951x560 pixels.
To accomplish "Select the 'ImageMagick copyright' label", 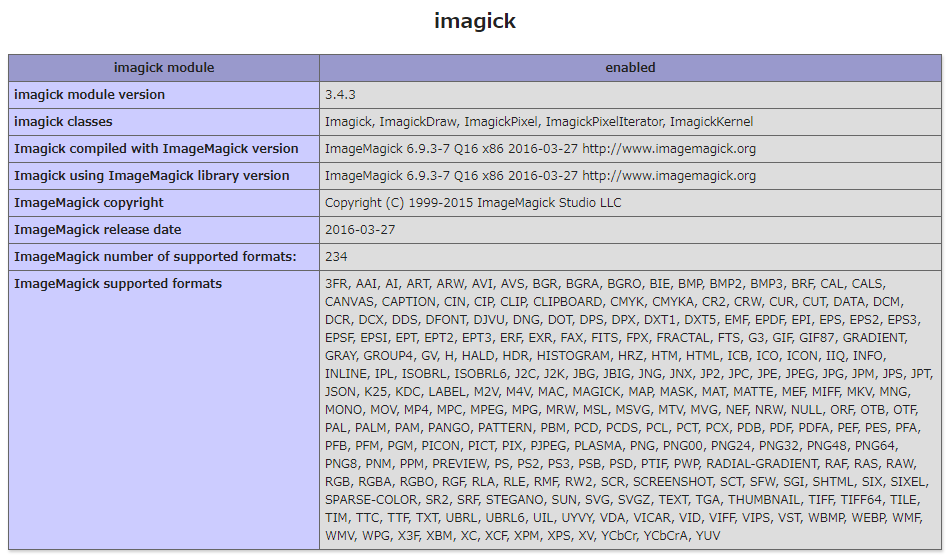I will click(x=89, y=203).
